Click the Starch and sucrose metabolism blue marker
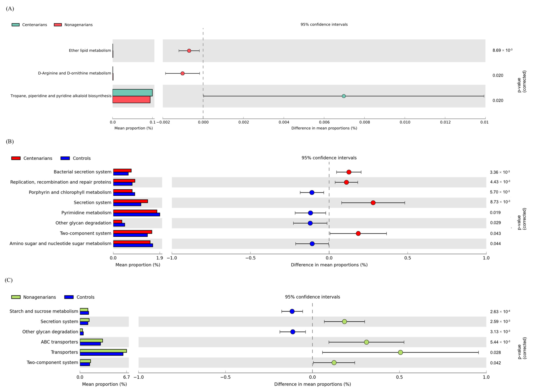This screenshot has width=534, height=392. click(x=292, y=312)
